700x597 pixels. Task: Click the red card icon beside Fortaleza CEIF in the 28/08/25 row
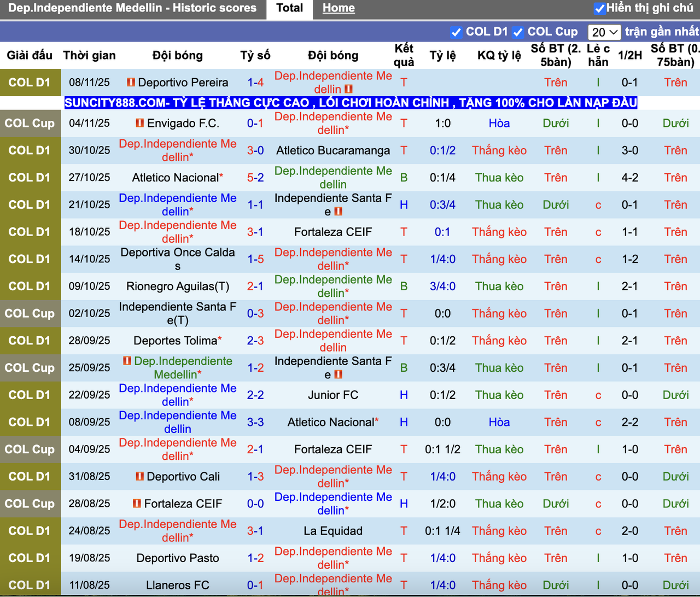click(137, 504)
